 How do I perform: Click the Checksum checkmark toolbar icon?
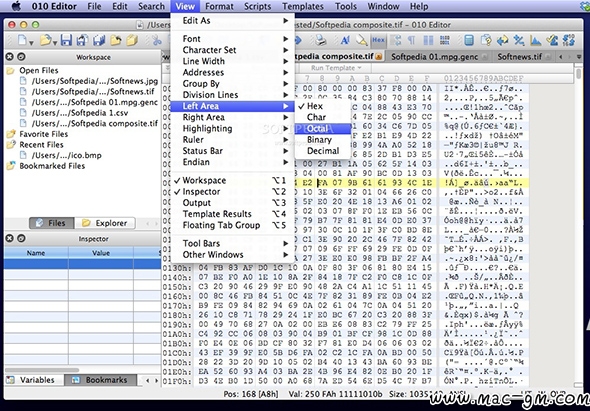pyautogui.click(x=552, y=40)
